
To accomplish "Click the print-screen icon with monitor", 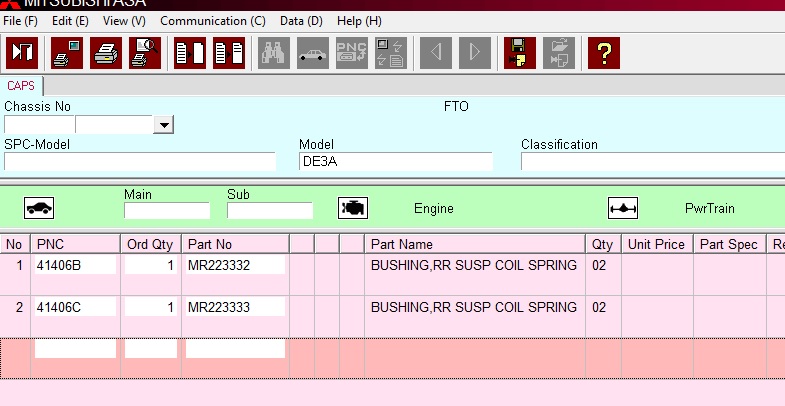I will click(67, 53).
